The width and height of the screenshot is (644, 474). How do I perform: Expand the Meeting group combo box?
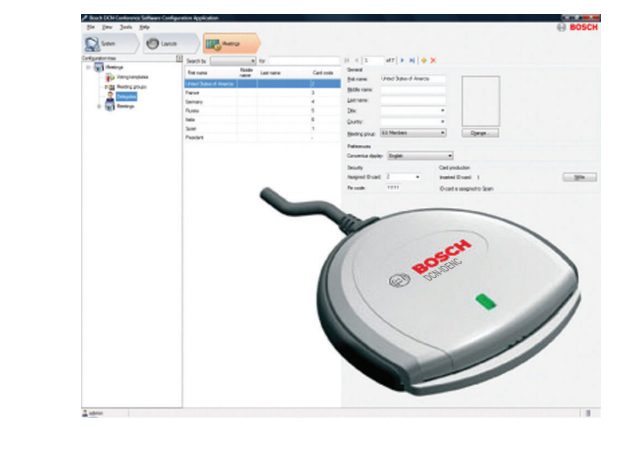(x=443, y=132)
